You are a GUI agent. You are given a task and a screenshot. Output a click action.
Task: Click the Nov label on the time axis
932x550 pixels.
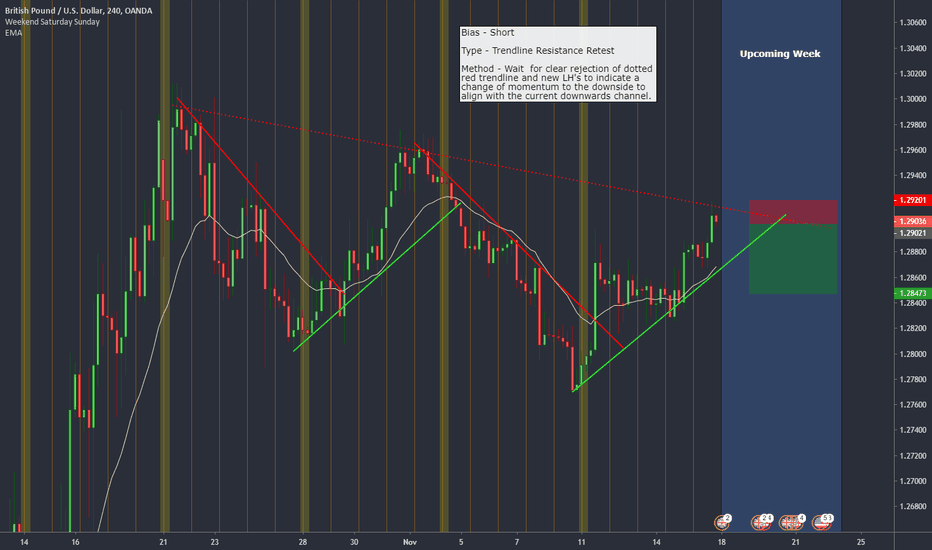[x=407, y=541]
